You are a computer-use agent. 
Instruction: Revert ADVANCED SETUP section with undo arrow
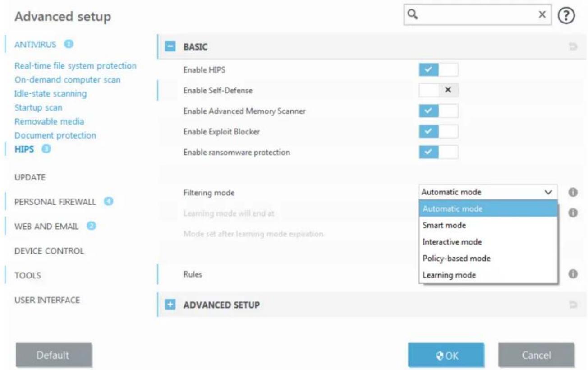click(574, 305)
